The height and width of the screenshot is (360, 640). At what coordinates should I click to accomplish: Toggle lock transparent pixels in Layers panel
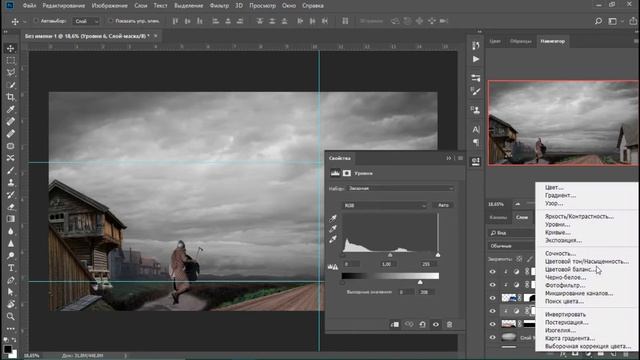pyautogui.click(x=519, y=259)
